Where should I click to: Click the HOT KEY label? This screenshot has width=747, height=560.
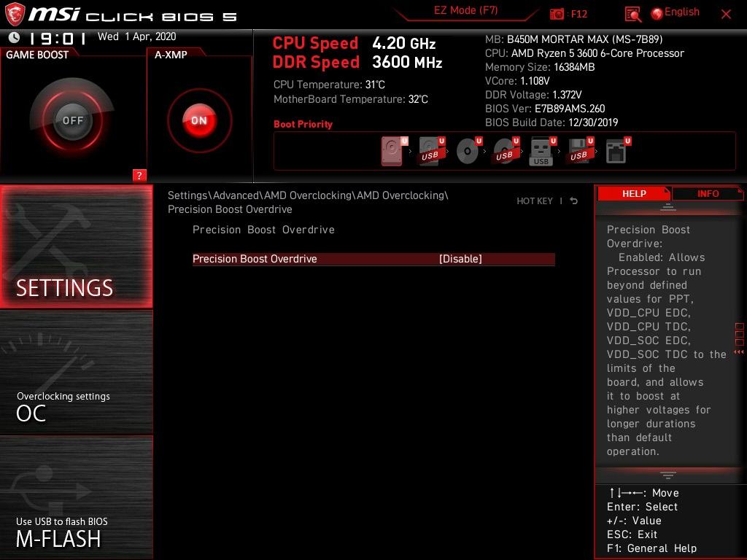535,201
